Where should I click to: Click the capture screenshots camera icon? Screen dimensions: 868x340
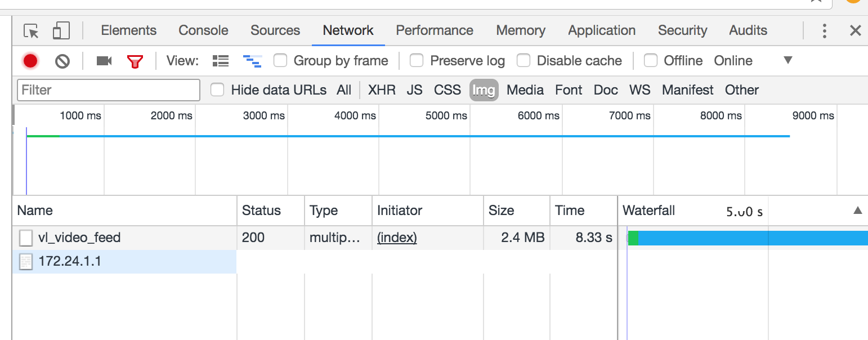pyautogui.click(x=104, y=61)
